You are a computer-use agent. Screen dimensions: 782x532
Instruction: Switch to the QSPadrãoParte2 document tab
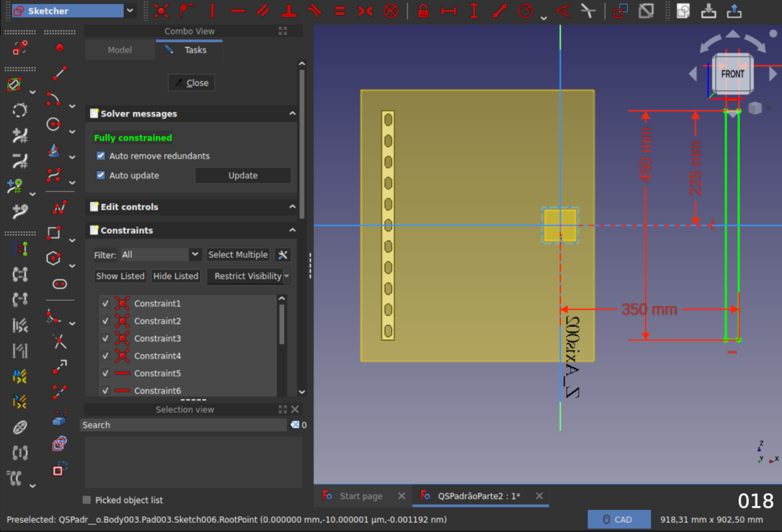pos(479,496)
